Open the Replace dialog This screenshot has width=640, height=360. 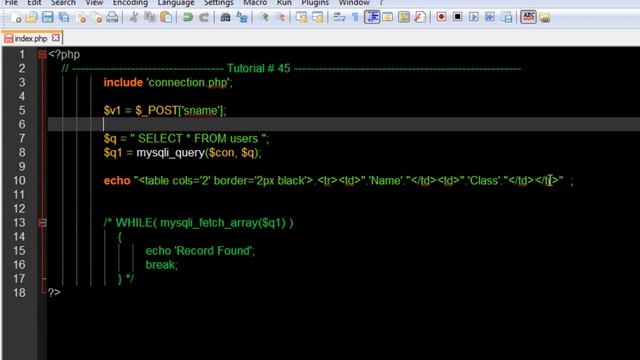pos(242,18)
